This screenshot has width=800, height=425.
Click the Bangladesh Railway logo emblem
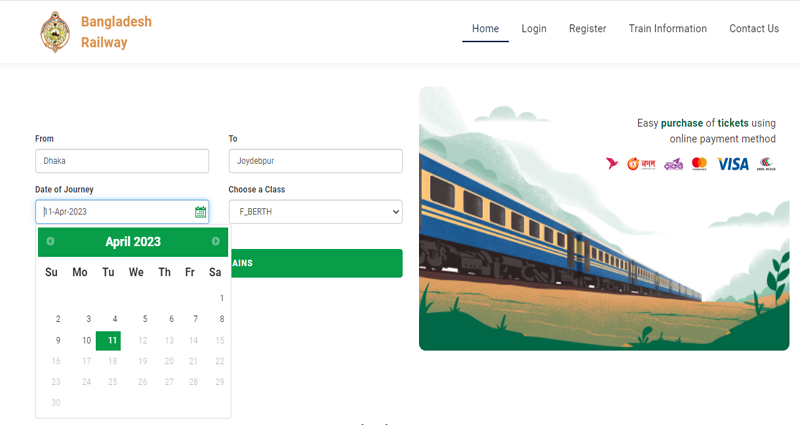pyautogui.click(x=55, y=32)
